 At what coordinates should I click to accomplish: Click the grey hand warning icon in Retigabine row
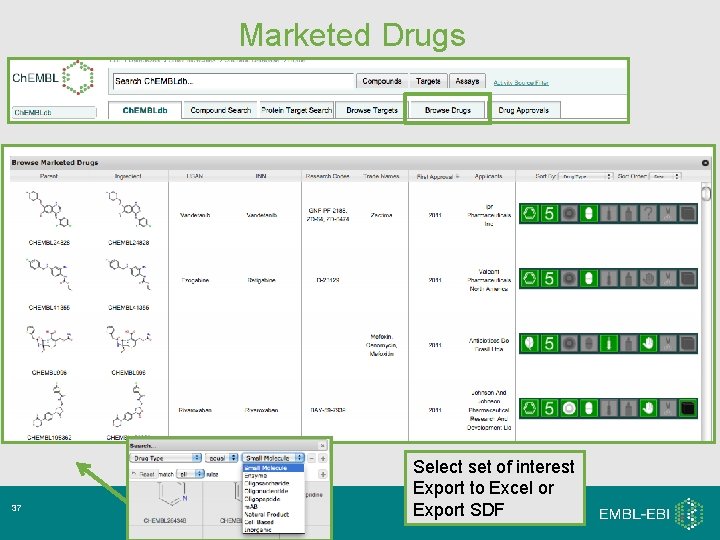pyautogui.click(x=648, y=278)
